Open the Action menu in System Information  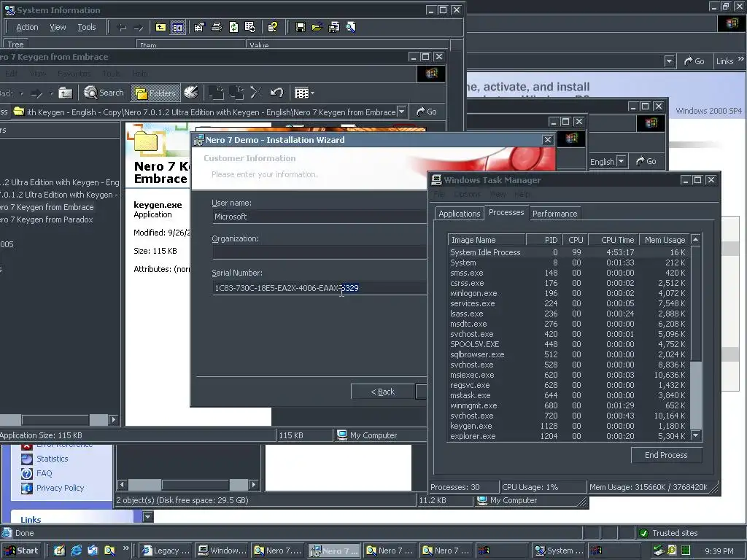(x=27, y=27)
